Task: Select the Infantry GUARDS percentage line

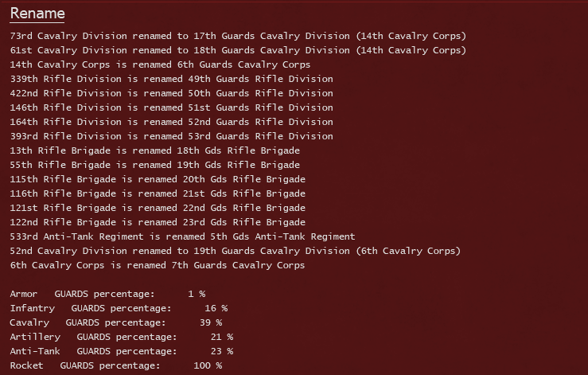Action: pos(119,308)
